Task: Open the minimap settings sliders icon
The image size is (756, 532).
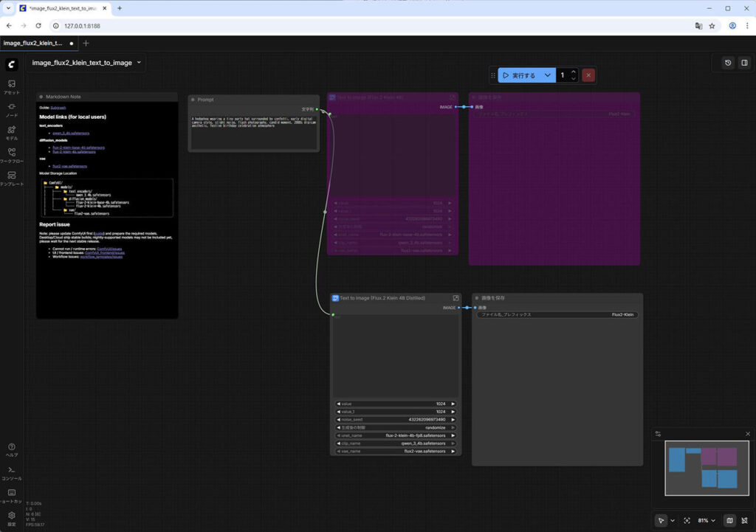Action: pyautogui.click(x=658, y=434)
